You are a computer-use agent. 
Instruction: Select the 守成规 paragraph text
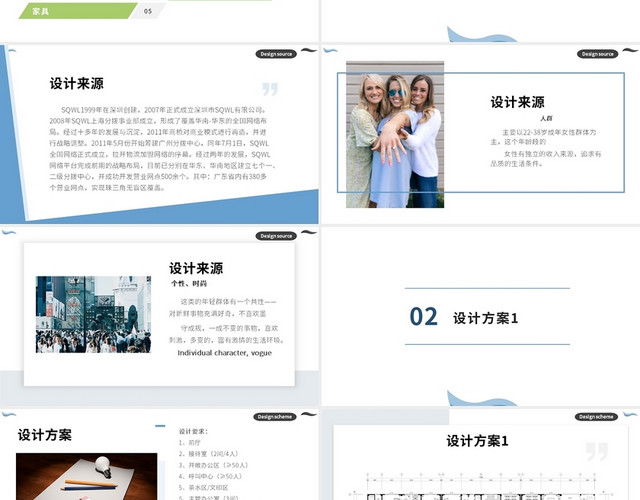point(227,334)
